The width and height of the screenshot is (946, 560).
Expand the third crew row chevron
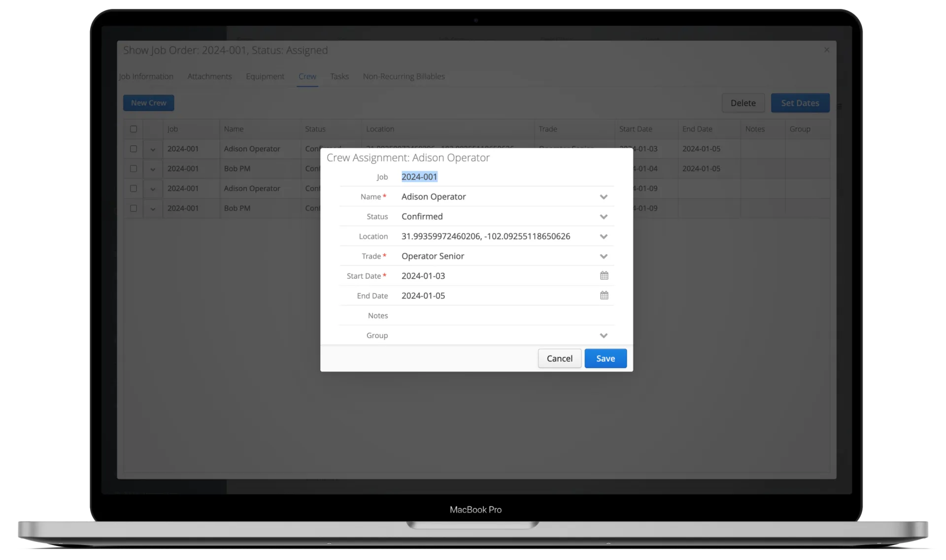click(x=153, y=189)
